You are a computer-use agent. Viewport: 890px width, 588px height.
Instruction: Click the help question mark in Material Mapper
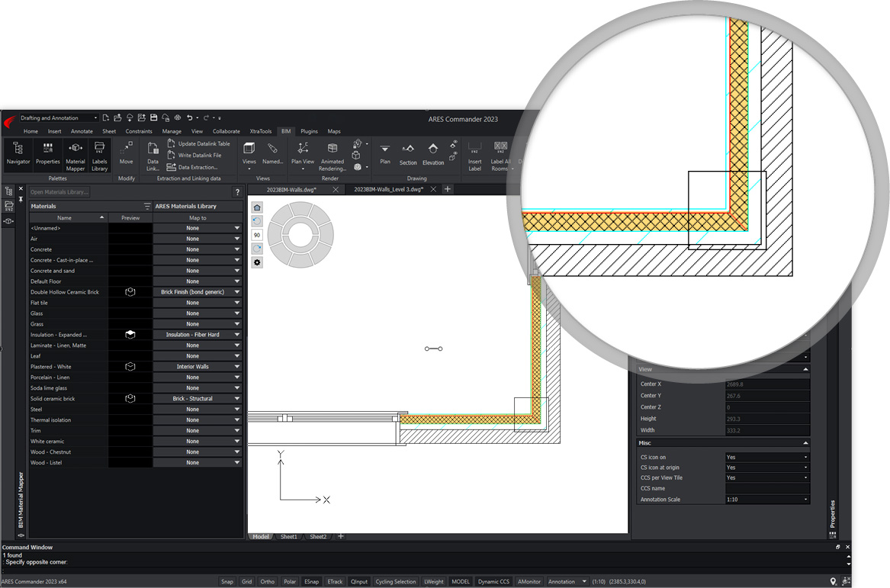[x=237, y=192]
